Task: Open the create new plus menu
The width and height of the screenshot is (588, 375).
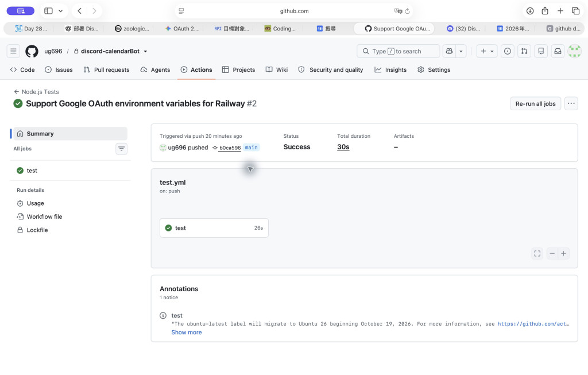Action: coord(487,51)
